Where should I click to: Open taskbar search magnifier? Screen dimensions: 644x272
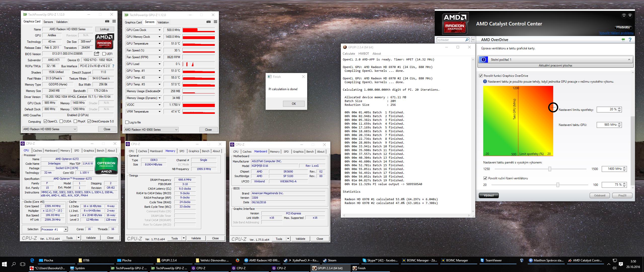tap(14, 264)
